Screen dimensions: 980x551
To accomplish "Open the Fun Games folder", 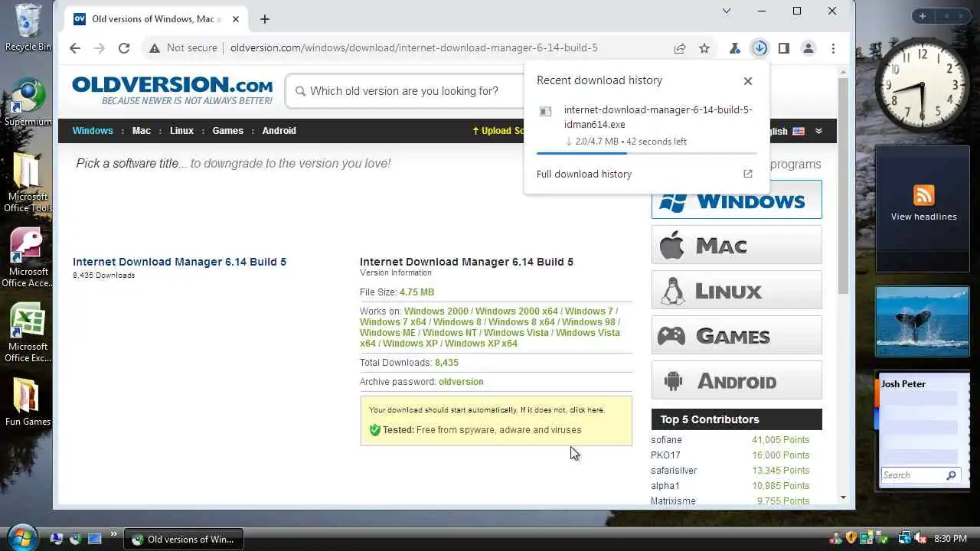I will coord(28,401).
